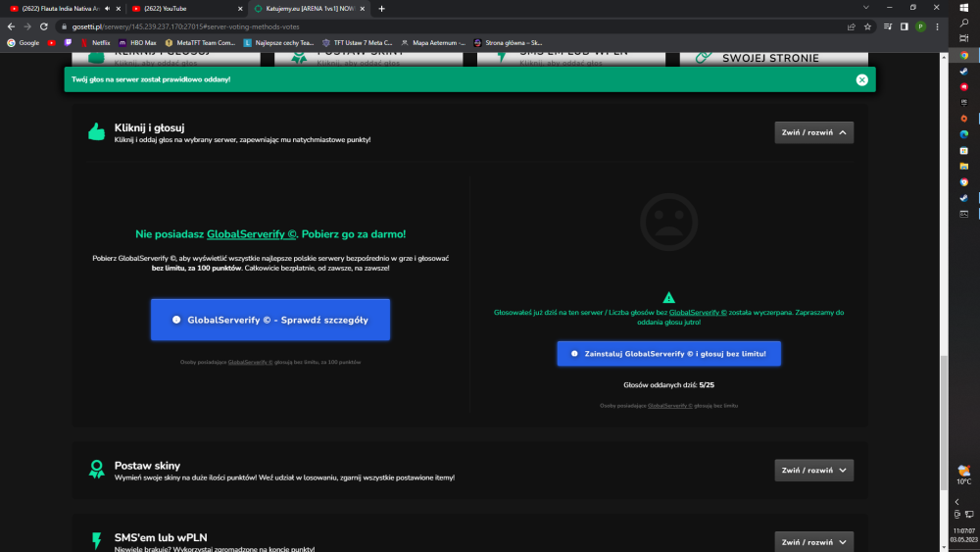Screen dimensions: 980x552
Task: Click Zainstaluj GlobalServerify i głosuj bez limitu
Action: click(668, 353)
